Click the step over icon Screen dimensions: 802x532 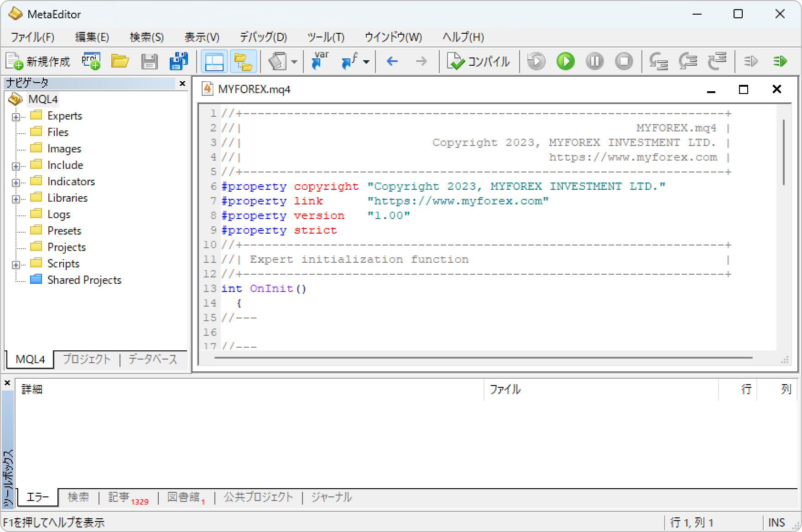pos(687,61)
